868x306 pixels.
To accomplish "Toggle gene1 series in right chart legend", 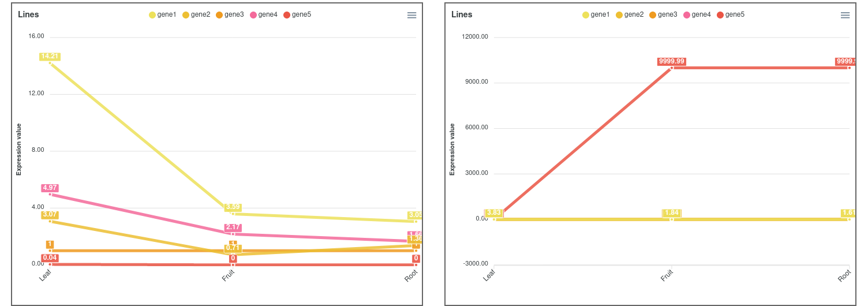I will (x=596, y=14).
